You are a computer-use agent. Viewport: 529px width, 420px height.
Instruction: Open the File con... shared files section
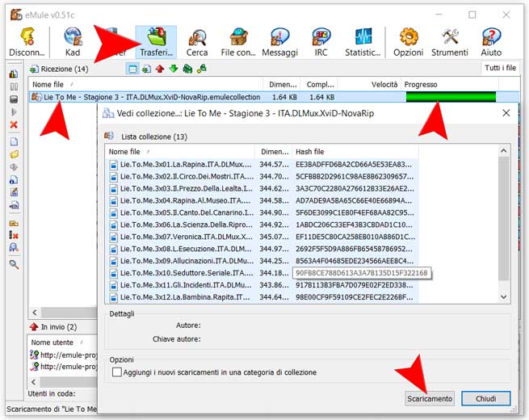pos(238,42)
